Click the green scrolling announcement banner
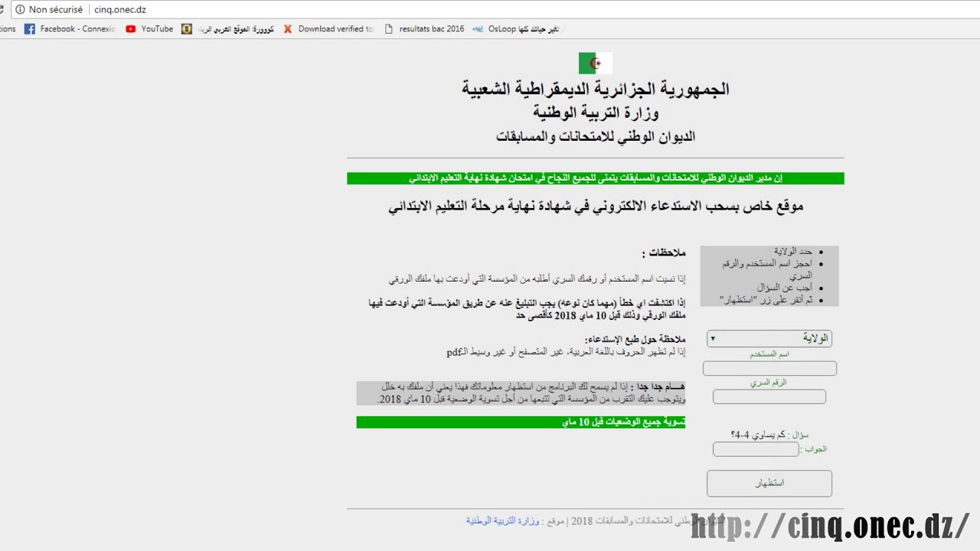The image size is (980, 551). tap(596, 178)
